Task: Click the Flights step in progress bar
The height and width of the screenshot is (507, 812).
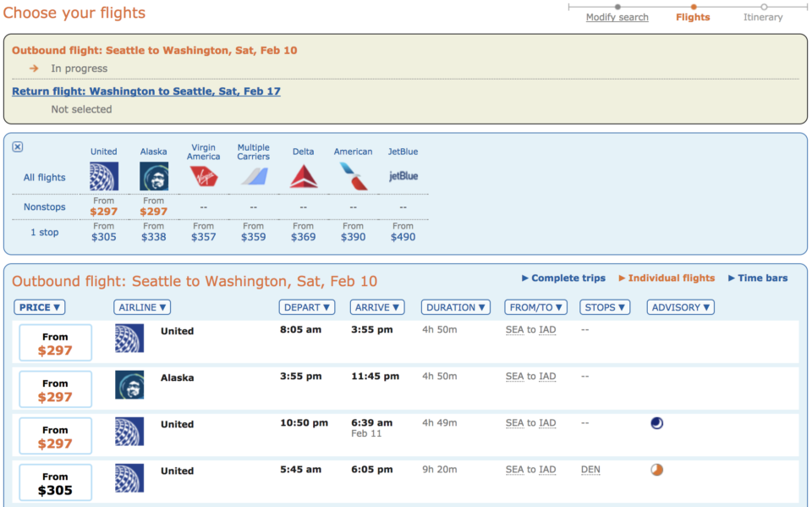Action: click(693, 17)
